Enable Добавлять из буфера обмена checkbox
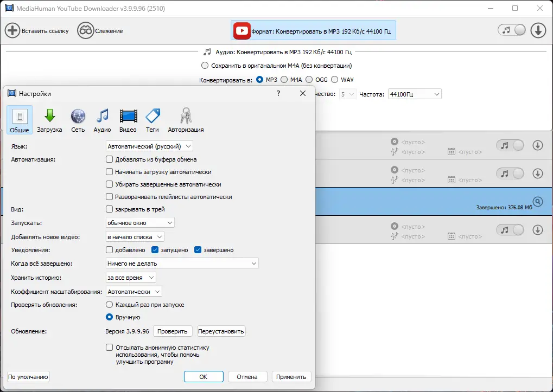Image resolution: width=553 pixels, height=392 pixels. point(109,159)
